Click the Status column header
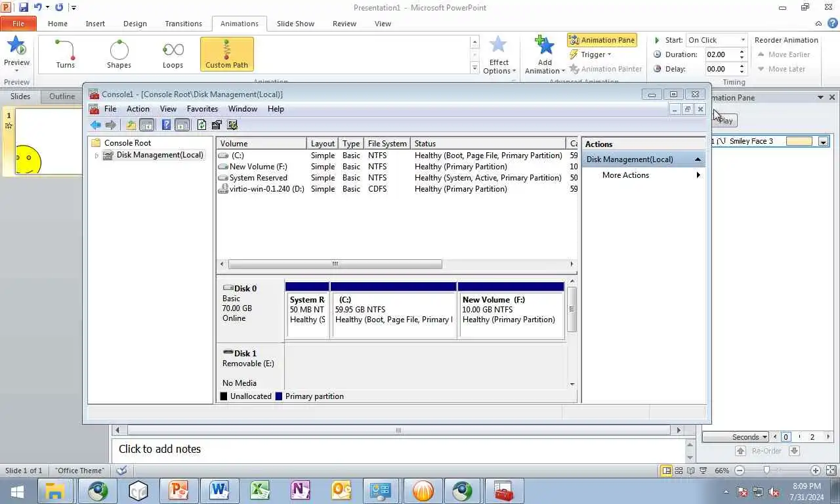 coord(488,144)
